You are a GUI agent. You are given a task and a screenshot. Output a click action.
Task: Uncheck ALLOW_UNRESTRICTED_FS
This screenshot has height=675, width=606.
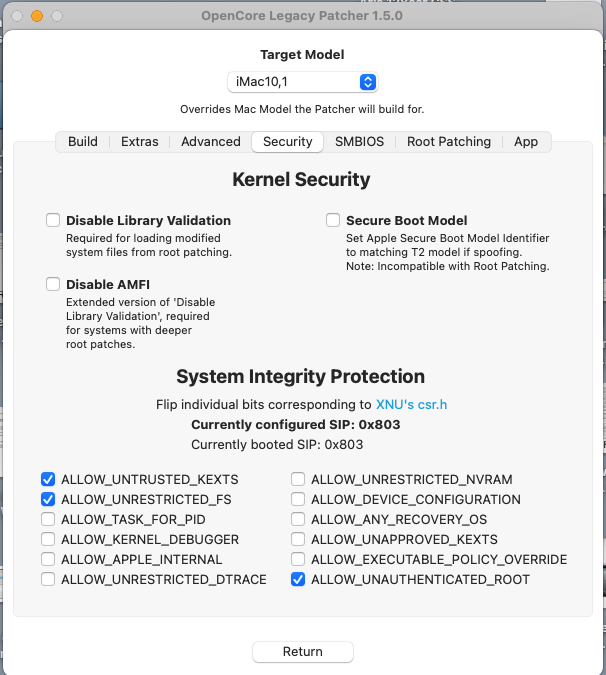click(49, 499)
